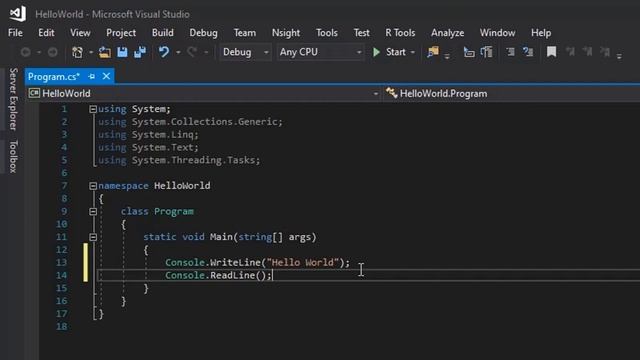Open the File menu
640x360 pixels.
click(x=16, y=33)
